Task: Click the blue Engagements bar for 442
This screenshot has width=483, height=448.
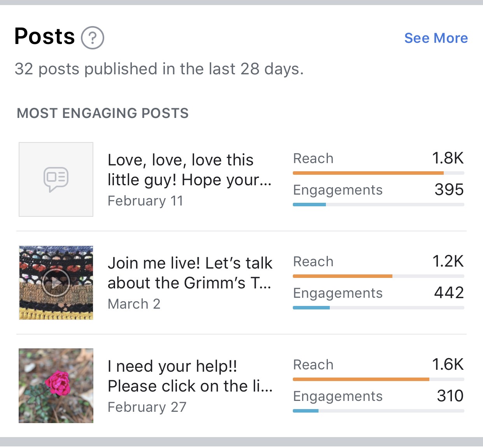Action: [x=311, y=307]
